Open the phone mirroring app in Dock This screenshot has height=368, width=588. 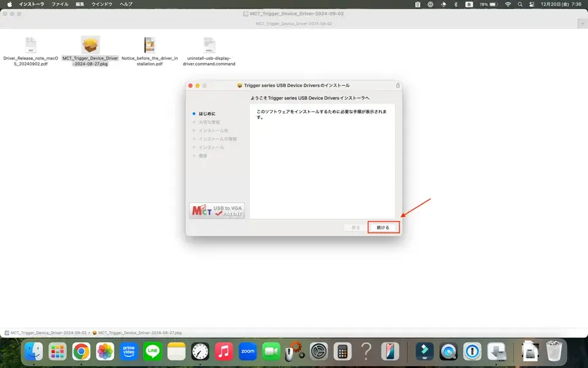(390, 352)
